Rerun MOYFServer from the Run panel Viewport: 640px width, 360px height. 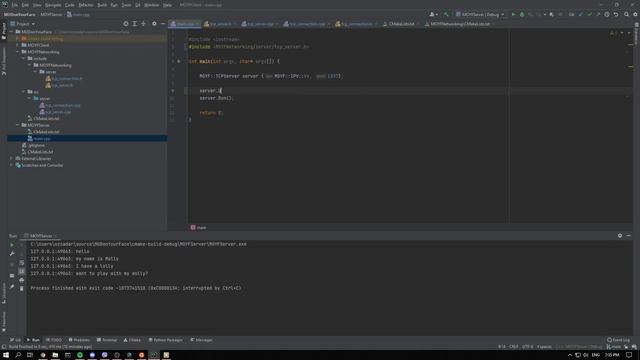coord(12,245)
